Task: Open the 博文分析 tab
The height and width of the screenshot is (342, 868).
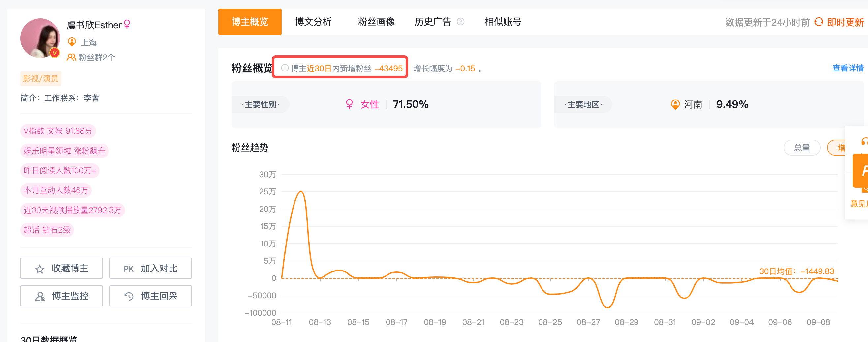Action: pyautogui.click(x=313, y=21)
